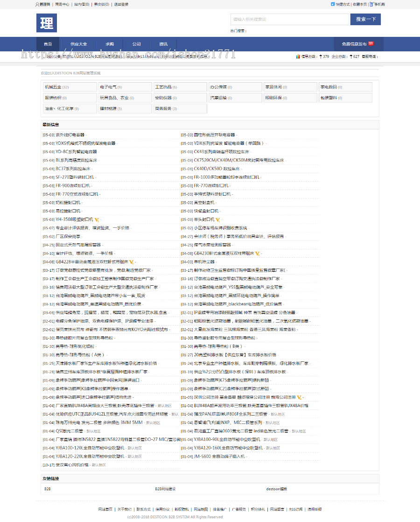Click the 快捷方式 shortcut icon
This screenshot has width=420, height=522.
(332, 4)
